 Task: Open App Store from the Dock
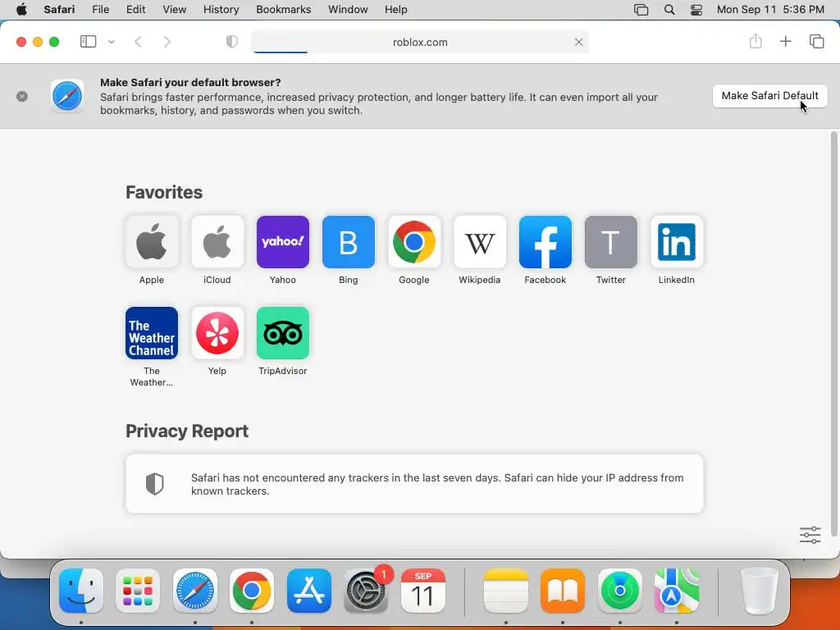tap(309, 591)
